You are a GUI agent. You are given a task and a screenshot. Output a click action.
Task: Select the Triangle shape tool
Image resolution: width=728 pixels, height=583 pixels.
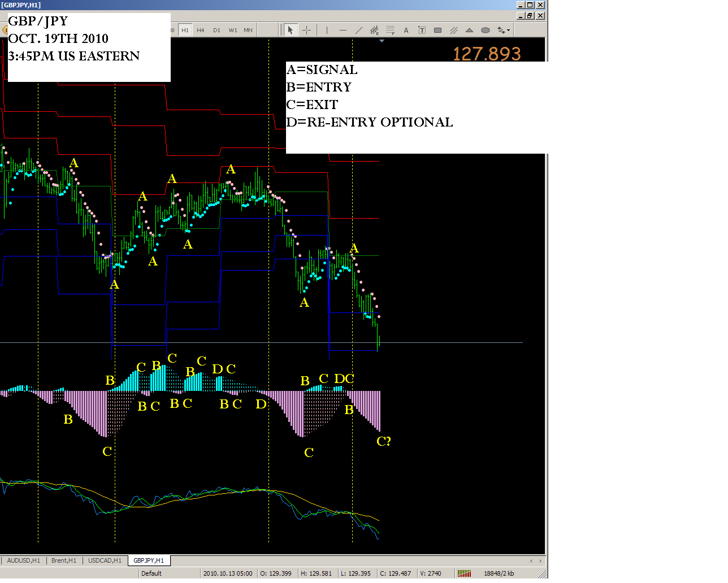pos(469,30)
